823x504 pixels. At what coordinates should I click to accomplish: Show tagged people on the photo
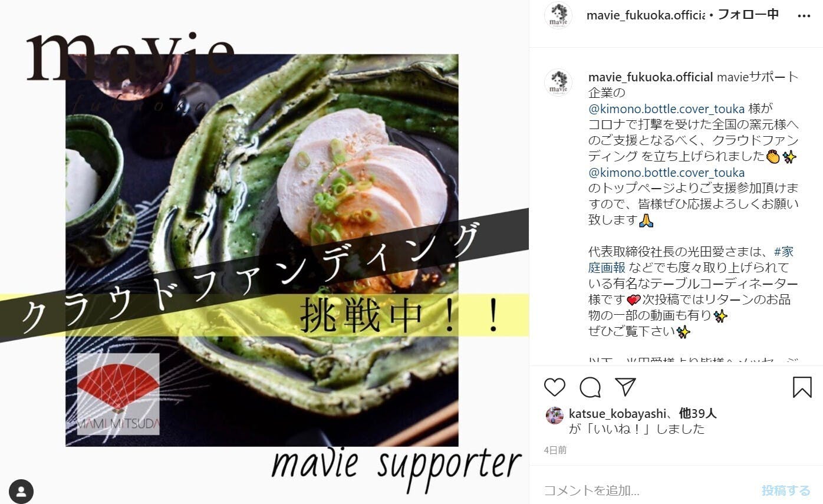click(21, 491)
